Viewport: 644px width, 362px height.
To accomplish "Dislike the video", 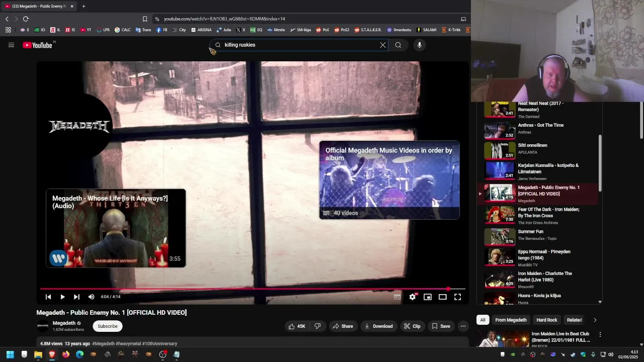I will [317, 326].
